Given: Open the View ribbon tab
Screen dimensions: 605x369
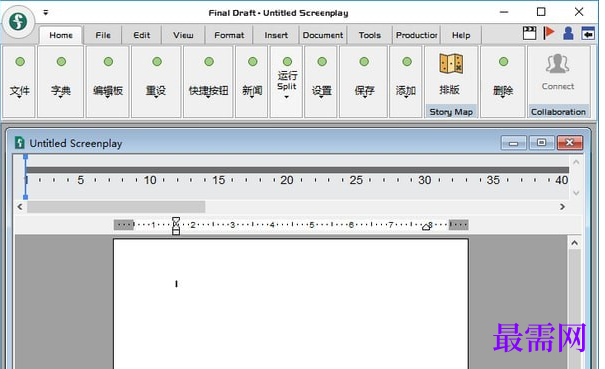Looking at the screenshot, I should point(183,35).
